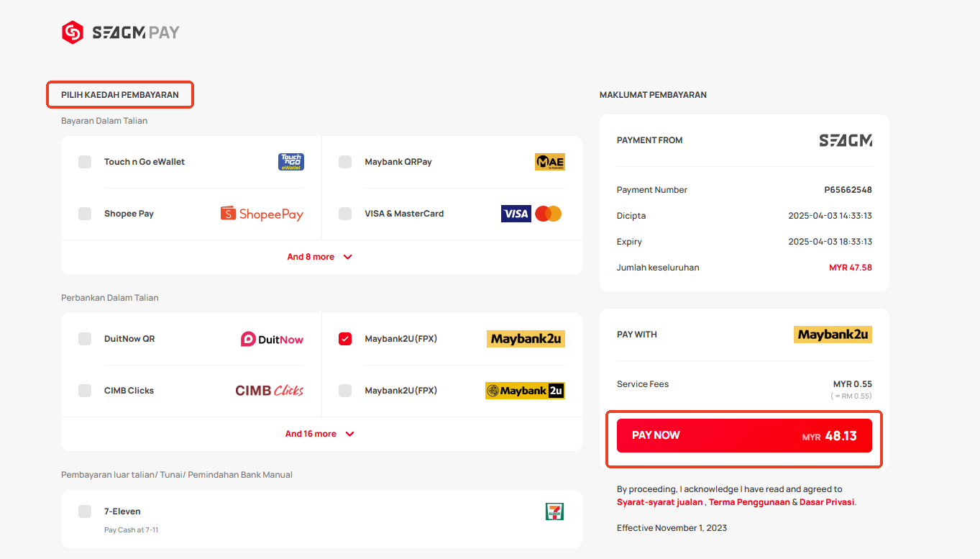Uncheck the selected Maybank2U(FPX) checkbox
The image size is (980, 559).
[x=345, y=339]
